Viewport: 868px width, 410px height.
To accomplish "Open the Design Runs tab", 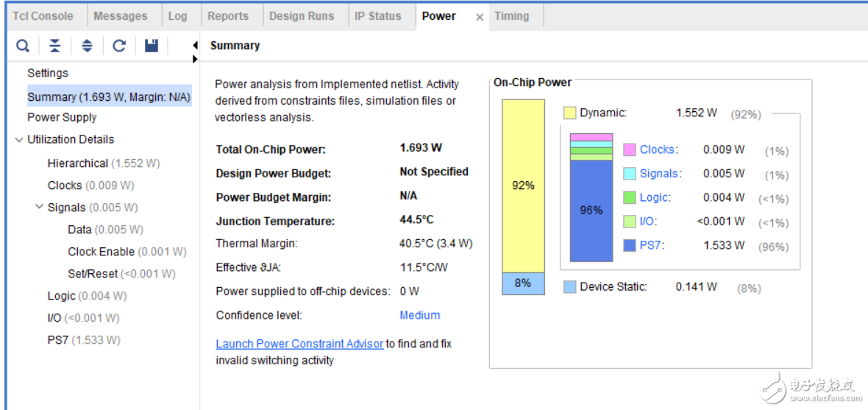I will (302, 16).
